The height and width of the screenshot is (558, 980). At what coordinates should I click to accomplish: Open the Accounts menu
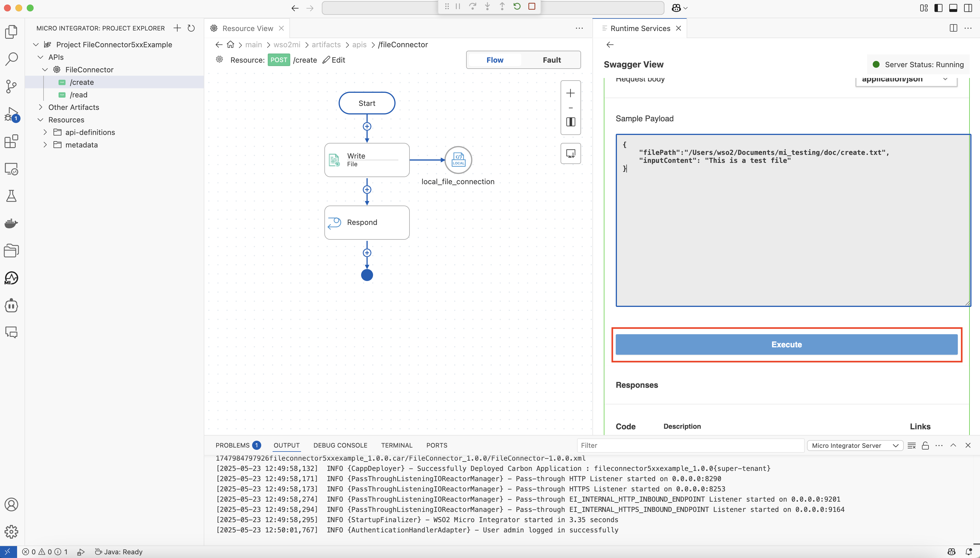point(11,504)
